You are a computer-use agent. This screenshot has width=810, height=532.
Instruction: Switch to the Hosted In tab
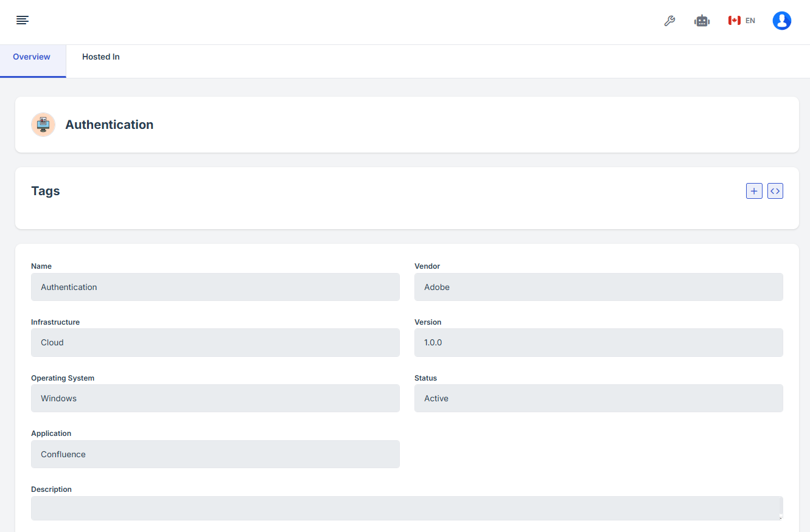(x=101, y=57)
